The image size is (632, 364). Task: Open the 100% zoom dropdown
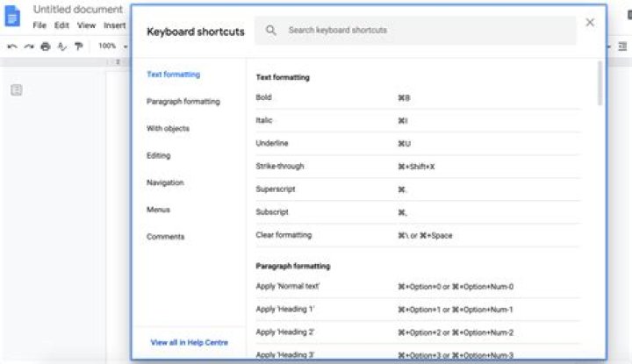[111, 46]
